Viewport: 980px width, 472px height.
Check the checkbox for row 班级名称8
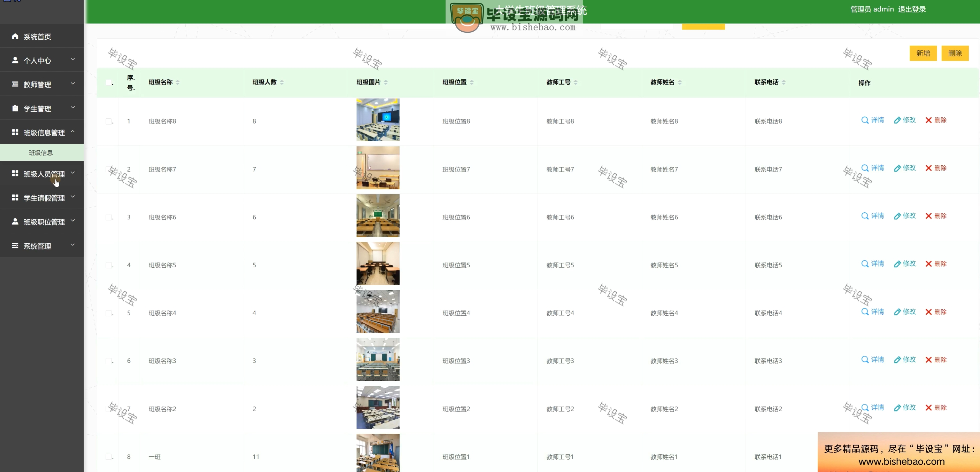(x=109, y=121)
